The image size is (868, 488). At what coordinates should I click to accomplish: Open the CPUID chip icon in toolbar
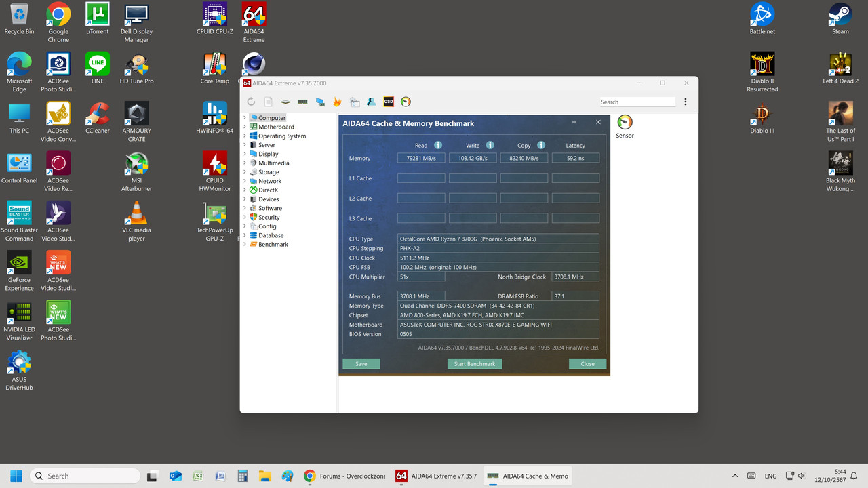(285, 102)
